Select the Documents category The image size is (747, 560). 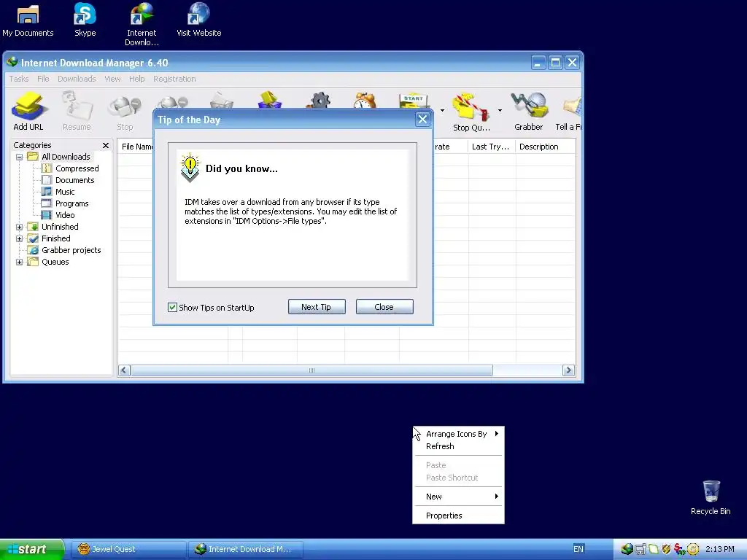pyautogui.click(x=75, y=180)
